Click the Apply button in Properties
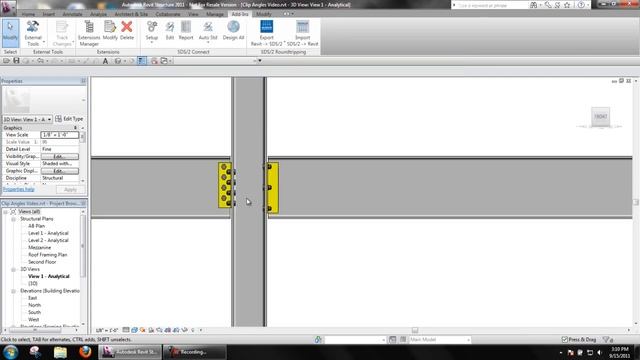Screen dimensions: 640x360 tap(70, 189)
